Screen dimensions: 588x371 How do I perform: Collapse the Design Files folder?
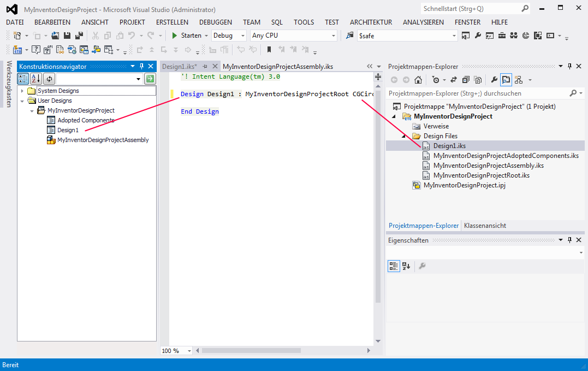click(404, 136)
